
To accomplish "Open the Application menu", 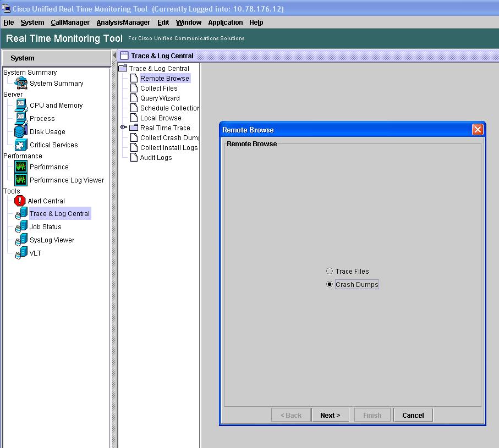I will pyautogui.click(x=226, y=22).
